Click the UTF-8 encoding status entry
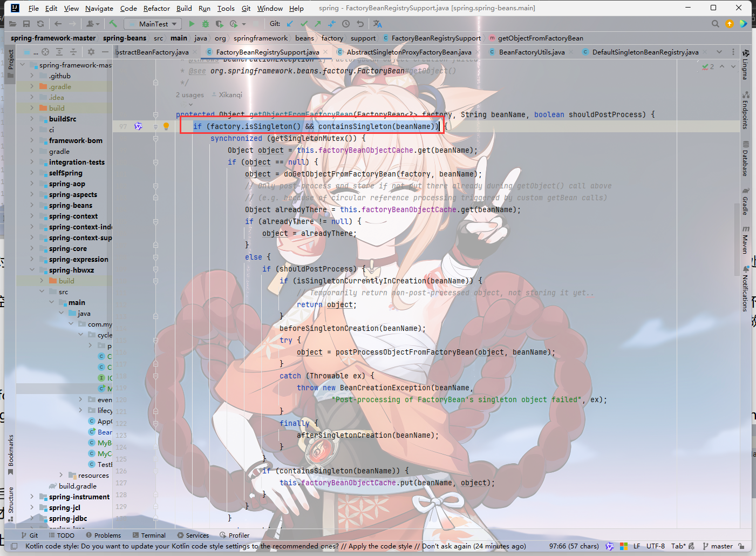Image resolution: width=756 pixels, height=556 pixels. click(655, 546)
